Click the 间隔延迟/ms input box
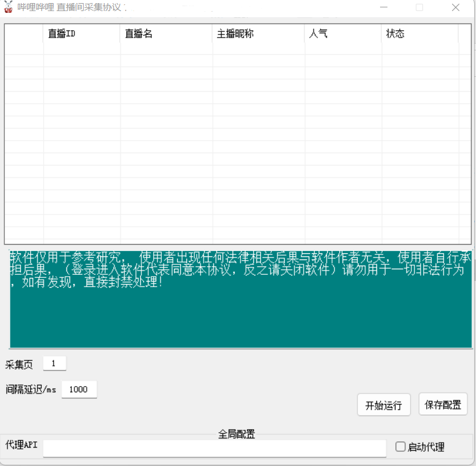Screen dimensions: 476x466 tap(79, 389)
